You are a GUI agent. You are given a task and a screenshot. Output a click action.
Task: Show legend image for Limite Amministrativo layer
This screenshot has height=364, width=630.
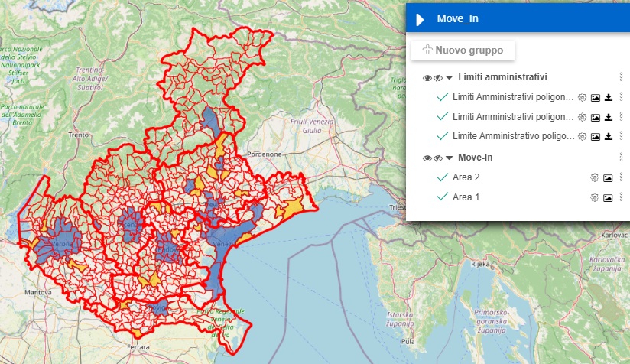(x=596, y=137)
